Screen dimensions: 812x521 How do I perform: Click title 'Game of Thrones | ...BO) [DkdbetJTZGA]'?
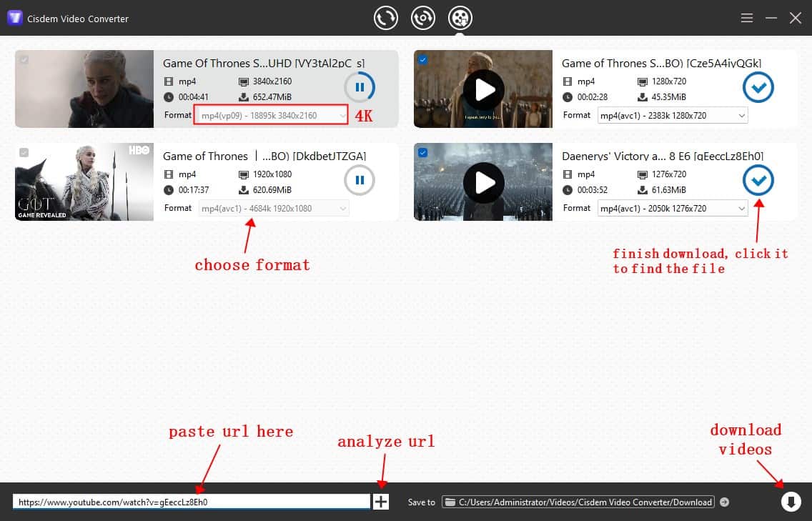click(x=264, y=156)
